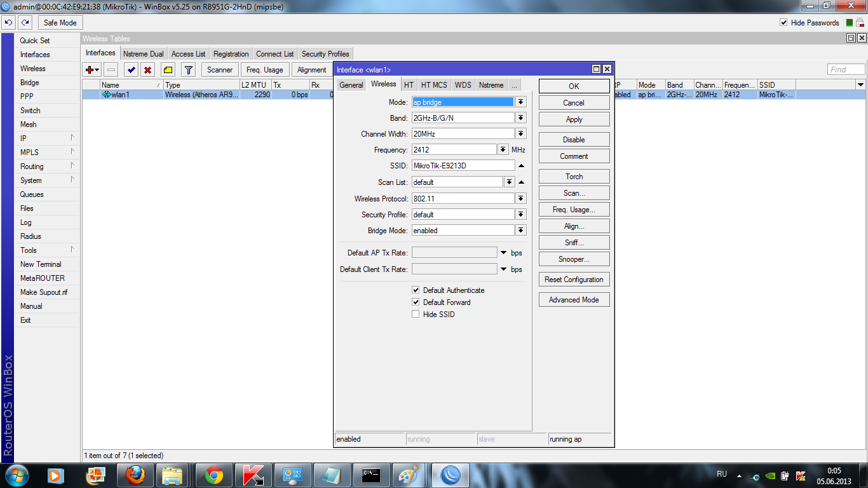This screenshot has height=488, width=868.
Task: Open the Mode dropdown
Action: point(521,102)
